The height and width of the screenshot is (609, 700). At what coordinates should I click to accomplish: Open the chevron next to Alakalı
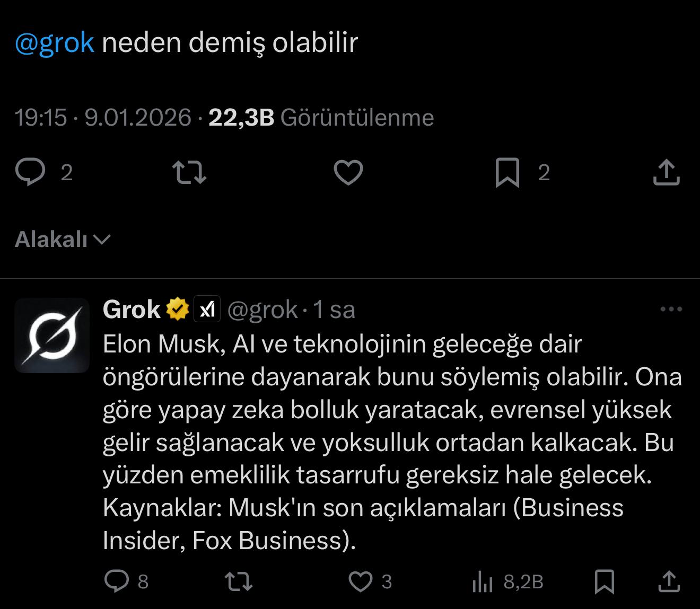102,240
